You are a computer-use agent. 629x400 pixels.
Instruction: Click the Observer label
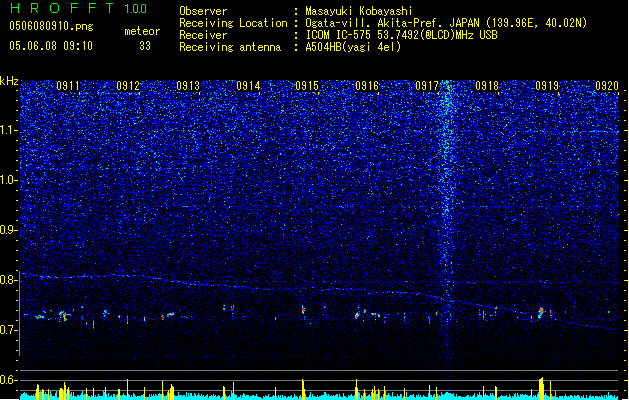tap(203, 11)
